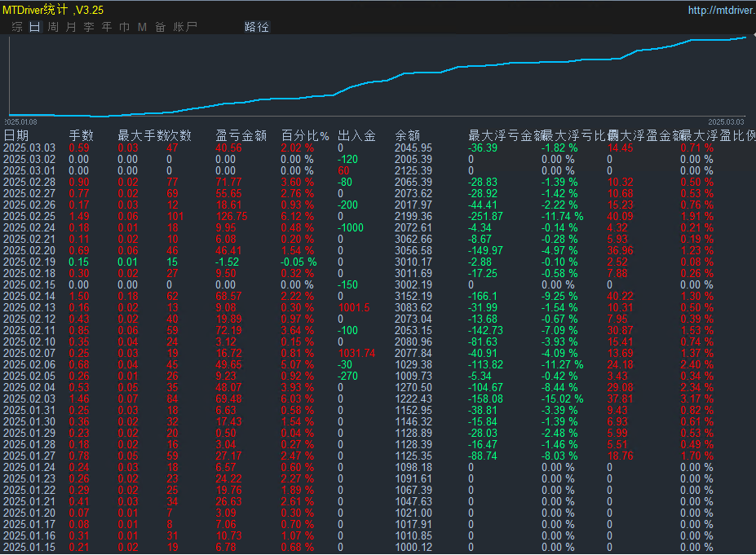
Task: Click the balance 1000.12
Action: pyautogui.click(x=413, y=548)
